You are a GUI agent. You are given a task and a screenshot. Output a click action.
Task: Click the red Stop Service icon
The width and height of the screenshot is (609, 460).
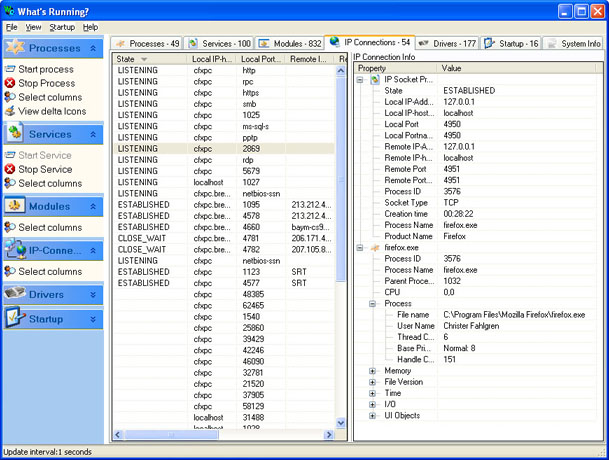point(10,169)
